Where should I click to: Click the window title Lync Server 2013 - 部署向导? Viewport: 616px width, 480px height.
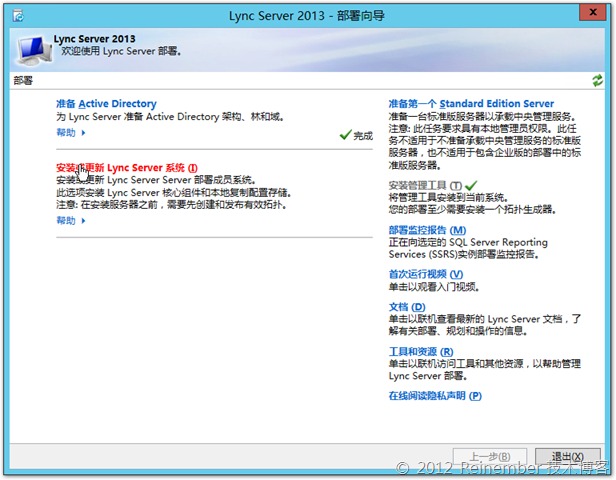307,16
